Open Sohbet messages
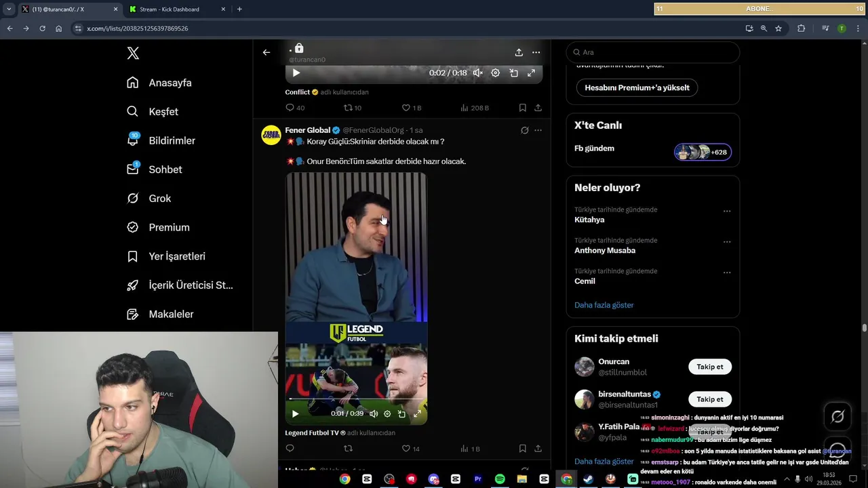Viewport: 868px width, 488px height. [x=154, y=169]
